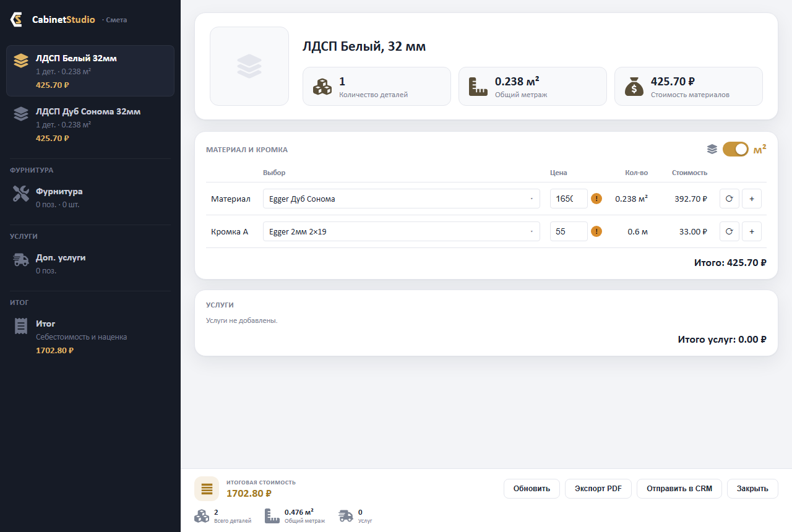Image resolution: width=792 pixels, height=532 pixels.
Task: Click the receipt Итог icon in sidebar
Action: tap(21, 326)
